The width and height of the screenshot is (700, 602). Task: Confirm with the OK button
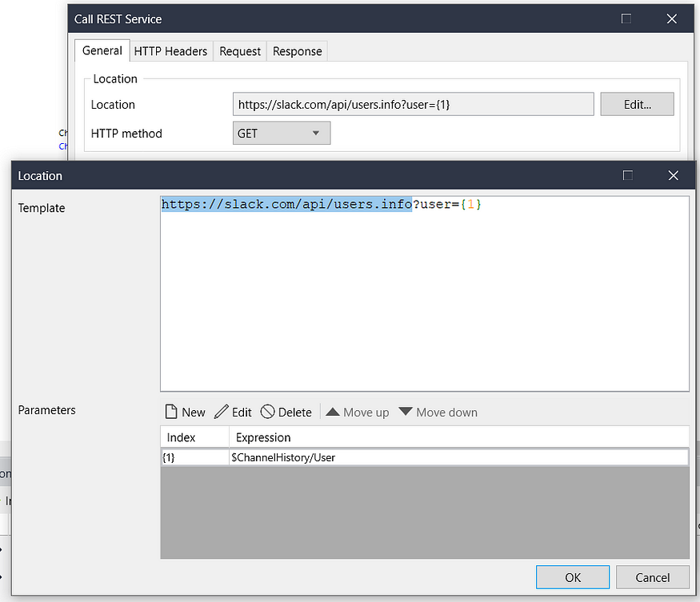573,577
